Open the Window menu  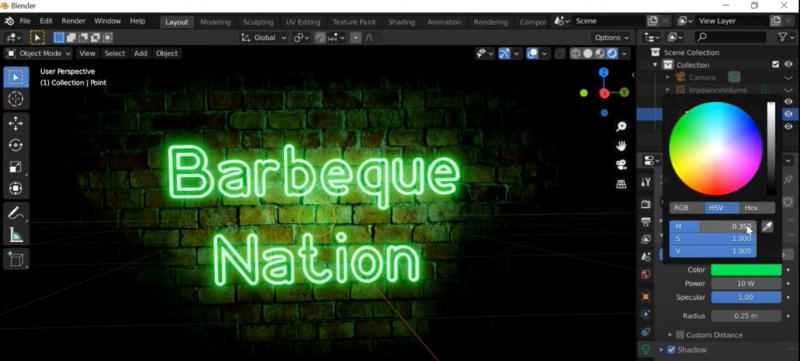[x=108, y=21]
